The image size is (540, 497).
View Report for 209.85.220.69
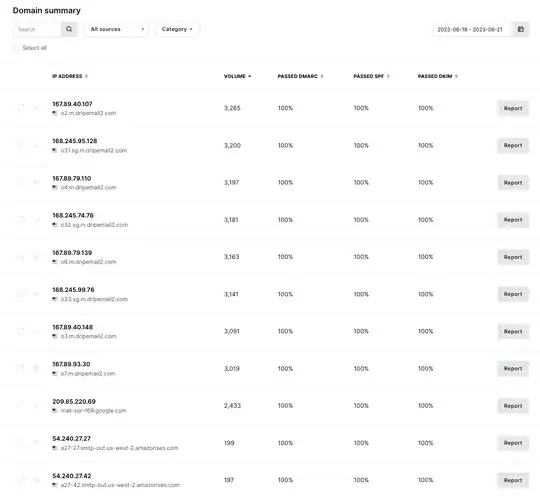(x=513, y=406)
